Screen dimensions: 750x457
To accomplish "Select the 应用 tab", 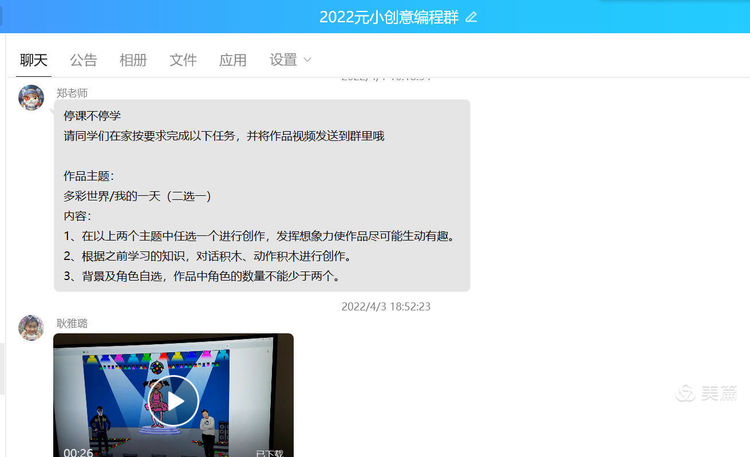I will pyautogui.click(x=232, y=60).
